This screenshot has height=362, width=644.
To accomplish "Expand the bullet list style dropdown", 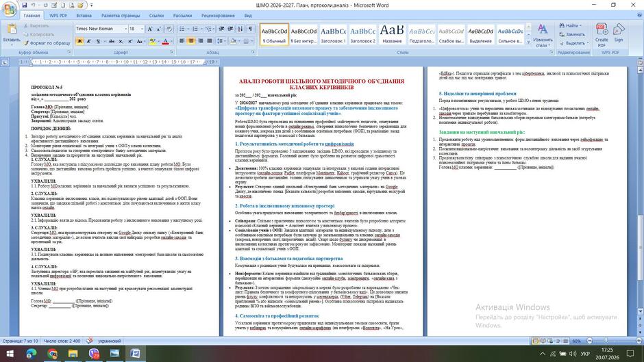I will (x=188, y=29).
